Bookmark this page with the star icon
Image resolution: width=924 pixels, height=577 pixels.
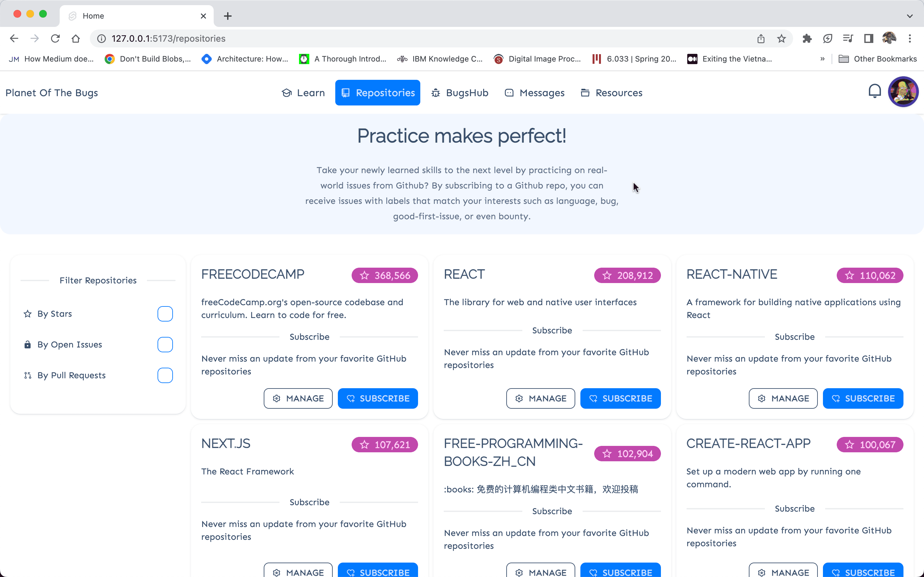[x=782, y=38]
